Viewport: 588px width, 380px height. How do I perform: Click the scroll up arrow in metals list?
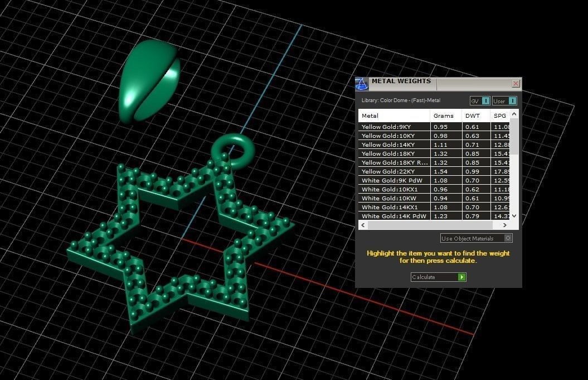(x=514, y=114)
